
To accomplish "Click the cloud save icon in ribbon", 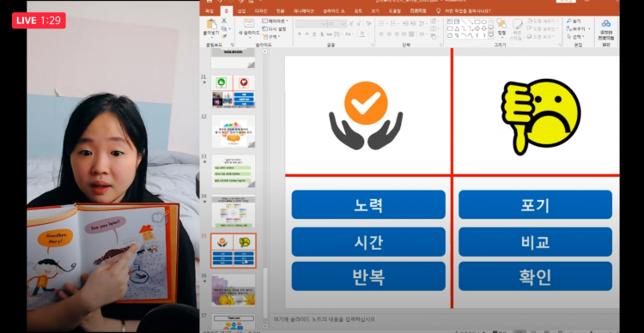I will point(606,24).
